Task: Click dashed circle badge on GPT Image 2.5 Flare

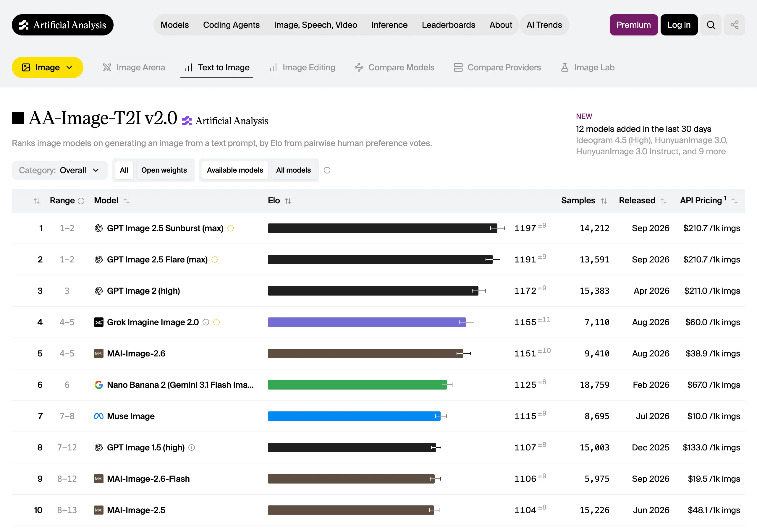Action: click(215, 259)
